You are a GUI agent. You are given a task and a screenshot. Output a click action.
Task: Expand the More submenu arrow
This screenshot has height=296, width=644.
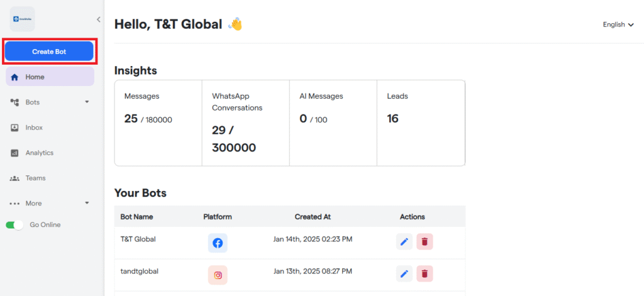pos(87,203)
